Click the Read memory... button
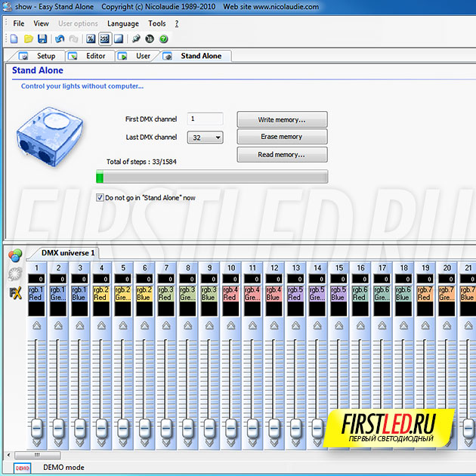This screenshot has height=476, width=476. (x=282, y=155)
